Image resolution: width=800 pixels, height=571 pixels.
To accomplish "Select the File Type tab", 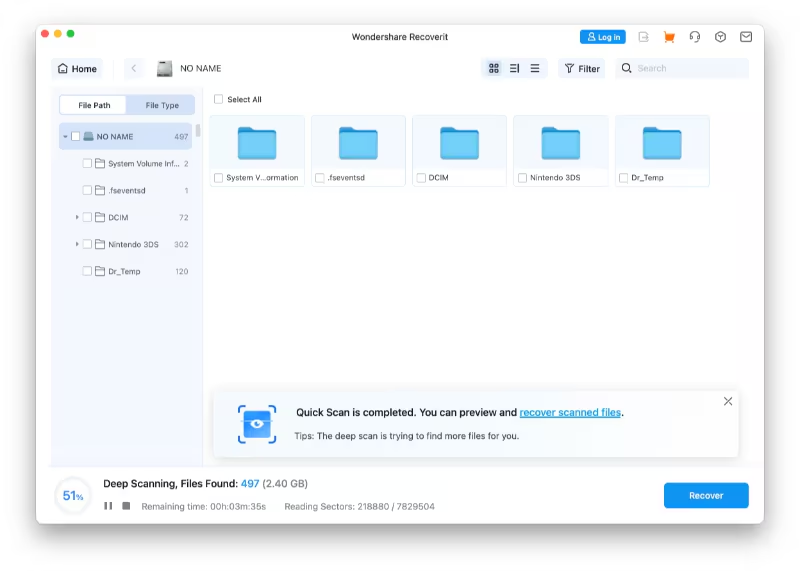I will click(x=162, y=105).
